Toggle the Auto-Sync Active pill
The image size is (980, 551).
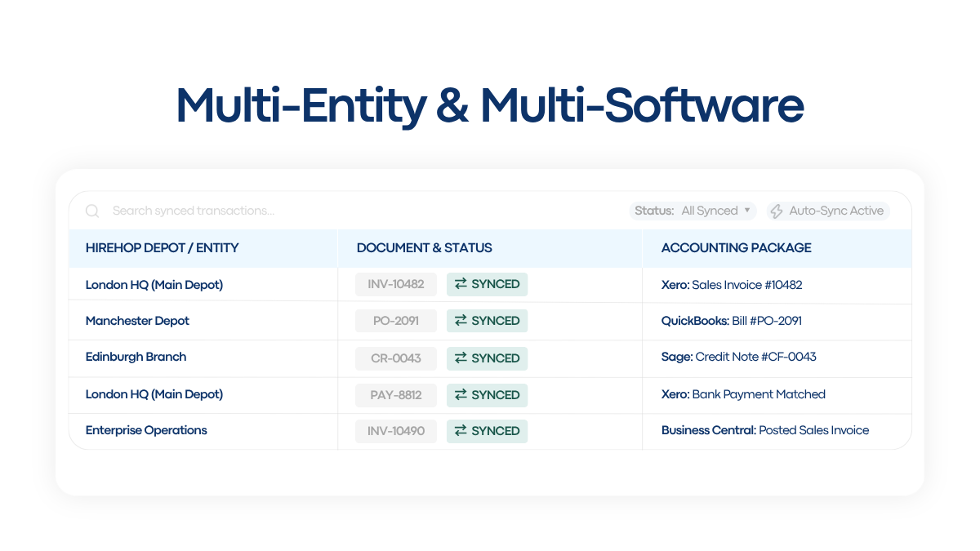coord(827,211)
